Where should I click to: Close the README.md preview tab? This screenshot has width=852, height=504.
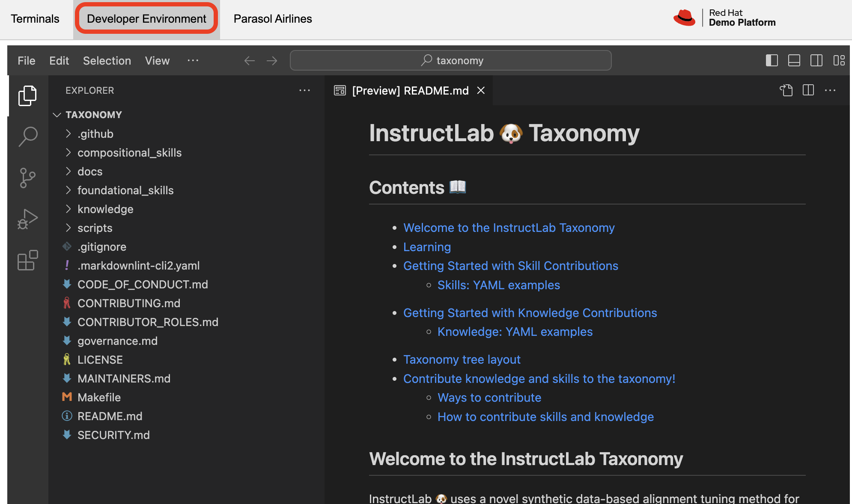tap(481, 90)
